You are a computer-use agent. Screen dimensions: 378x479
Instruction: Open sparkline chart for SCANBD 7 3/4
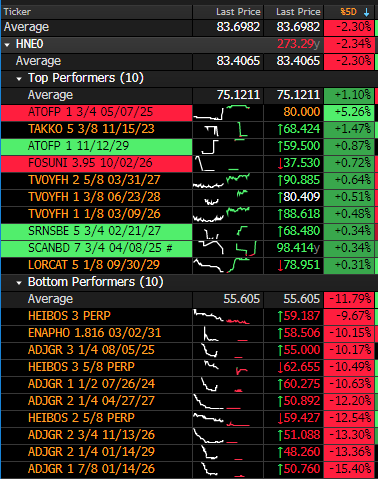click(228, 248)
